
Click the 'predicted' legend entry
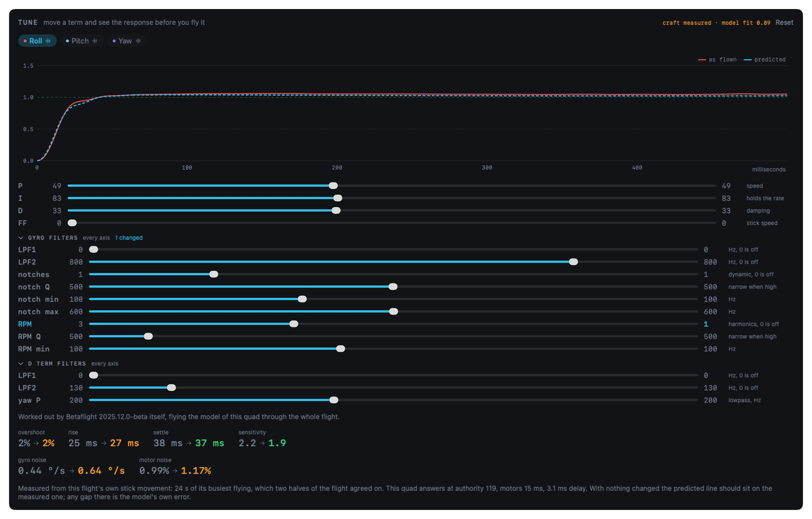[764, 60]
